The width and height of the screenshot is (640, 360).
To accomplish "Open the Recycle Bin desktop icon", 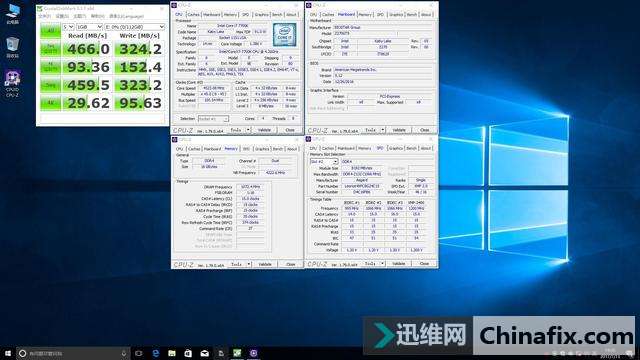I will [13, 47].
